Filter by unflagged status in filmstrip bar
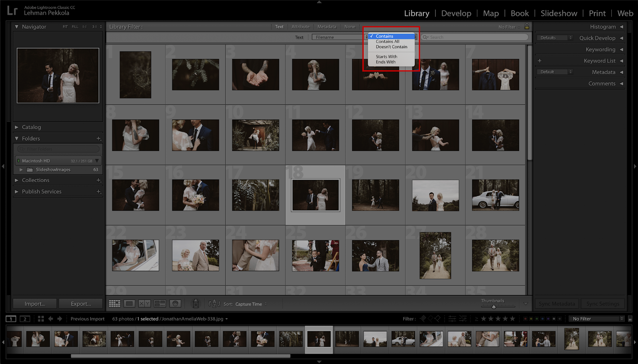638x364 pixels. point(431,319)
